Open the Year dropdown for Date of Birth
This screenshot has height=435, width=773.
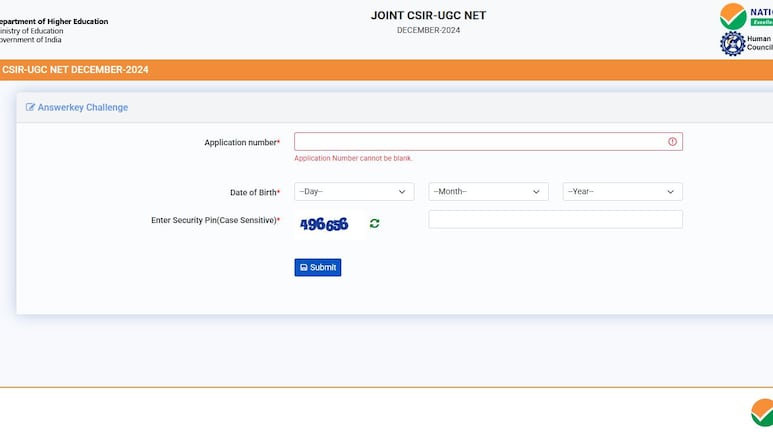tap(623, 191)
